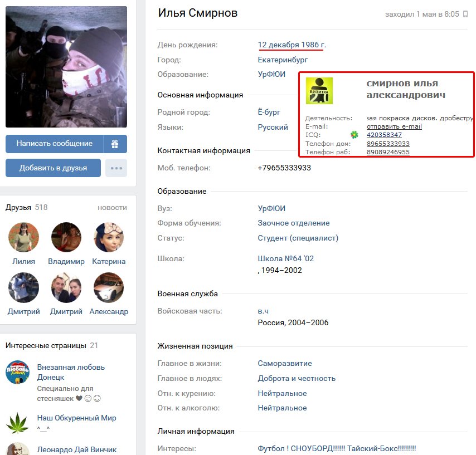Open the three-dots more actions menu

(x=116, y=168)
